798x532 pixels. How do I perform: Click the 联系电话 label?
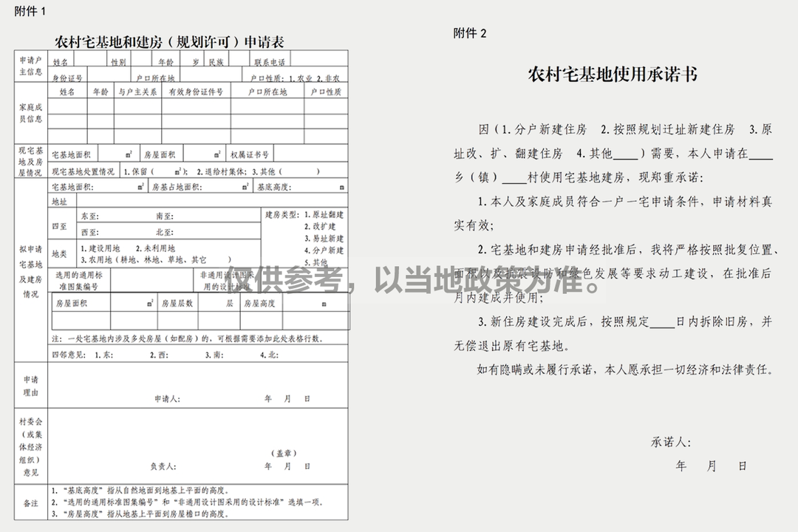[x=270, y=62]
